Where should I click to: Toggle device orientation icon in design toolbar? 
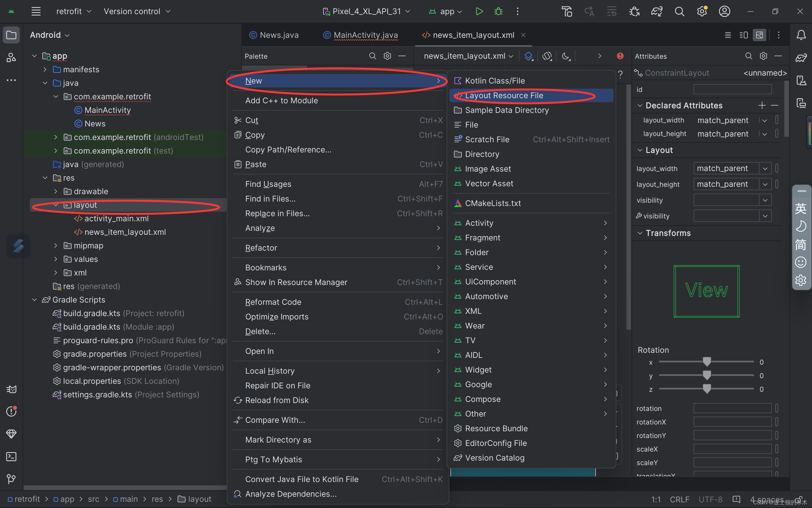[x=547, y=56]
